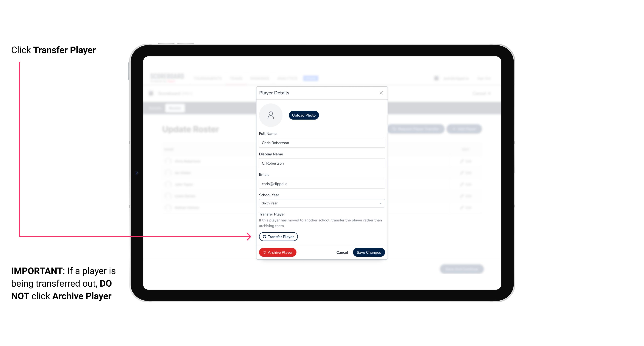
Task: Click the Transfer Player icon button
Action: point(278,237)
